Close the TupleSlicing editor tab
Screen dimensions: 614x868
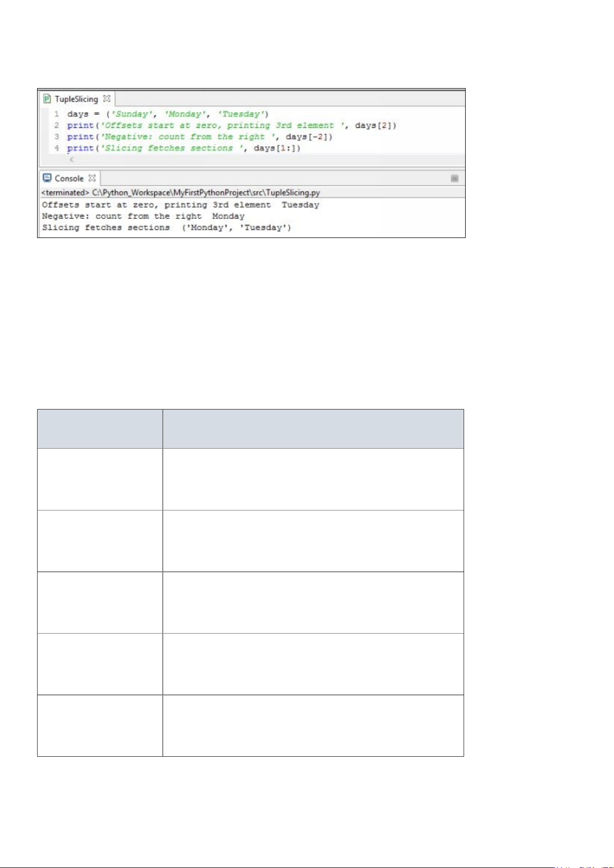coord(107,98)
